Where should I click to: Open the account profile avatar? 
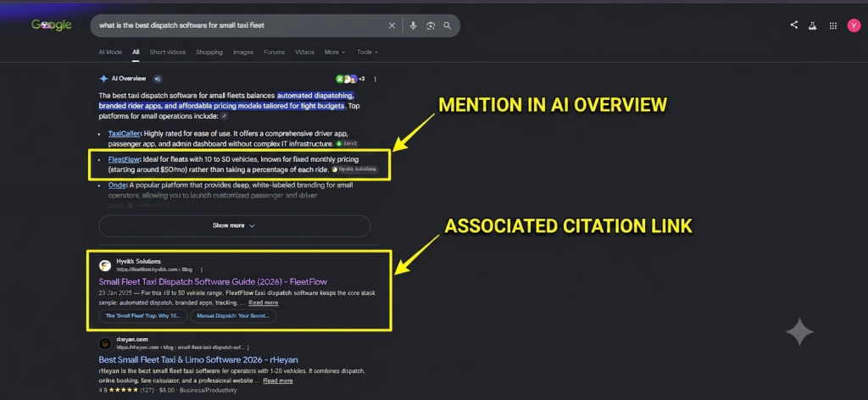854,25
